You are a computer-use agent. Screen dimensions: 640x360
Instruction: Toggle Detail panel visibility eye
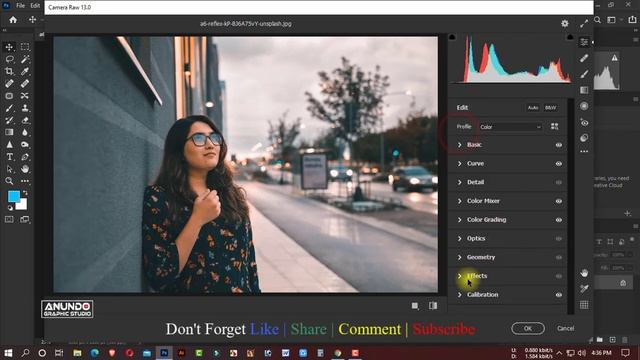click(x=559, y=182)
